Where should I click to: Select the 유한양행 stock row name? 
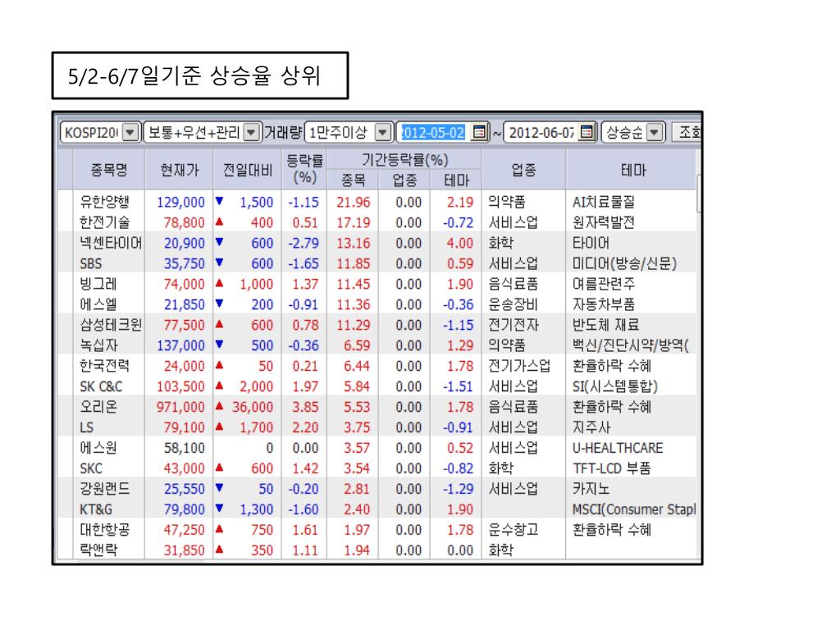105,202
